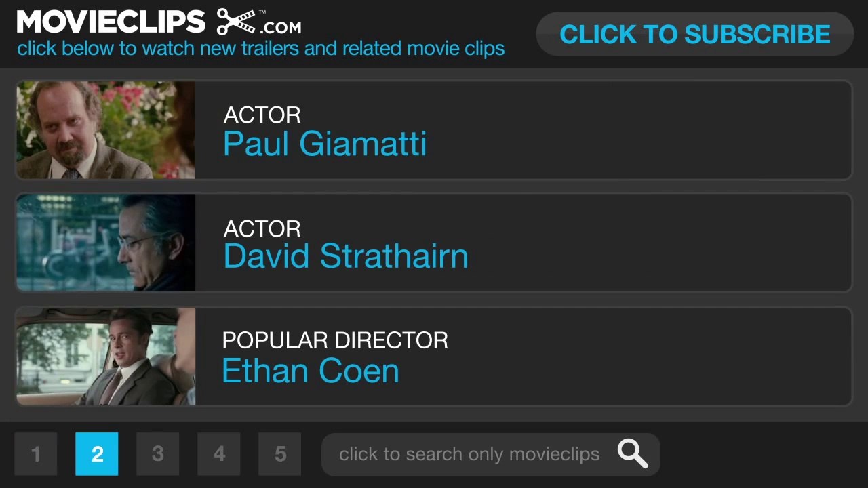This screenshot has height=488, width=868.
Task: Jump to page 4
Action: click(219, 454)
